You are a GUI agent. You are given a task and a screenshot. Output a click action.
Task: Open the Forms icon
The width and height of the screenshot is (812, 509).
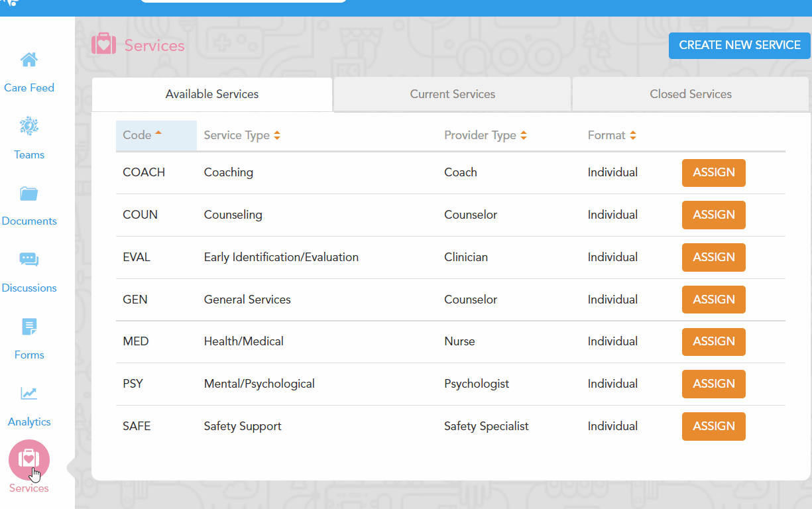(29, 327)
